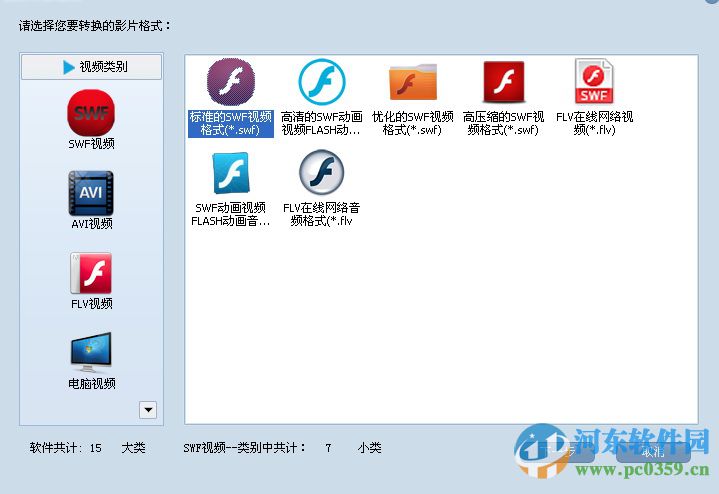This screenshot has width=719, height=494.
Task: Select the red 高压缩的SWF视频格式(*.swf) icon
Action: (x=503, y=82)
